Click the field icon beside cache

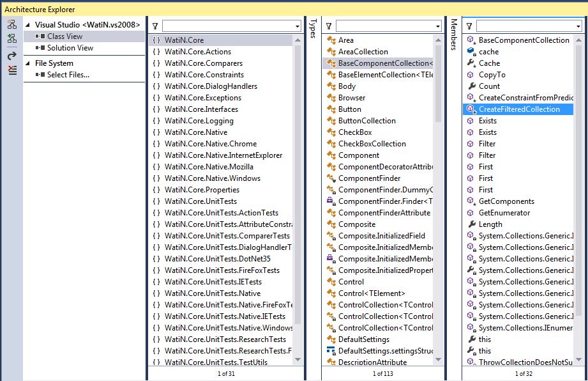(471, 51)
